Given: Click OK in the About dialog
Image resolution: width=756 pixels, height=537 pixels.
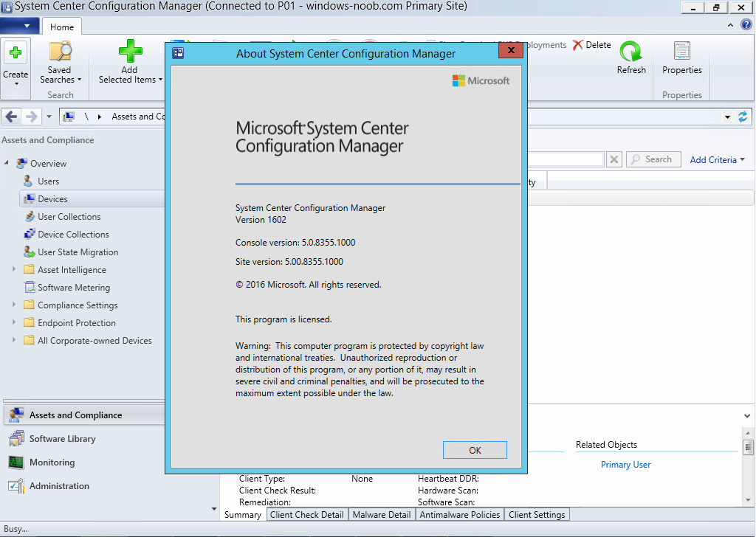Looking at the screenshot, I should (475, 450).
